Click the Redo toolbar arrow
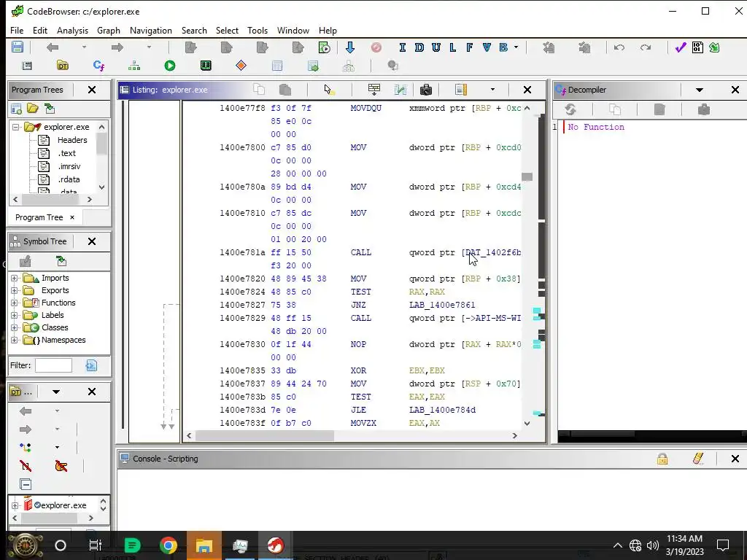The height and width of the screenshot is (560, 747). pyautogui.click(x=646, y=47)
